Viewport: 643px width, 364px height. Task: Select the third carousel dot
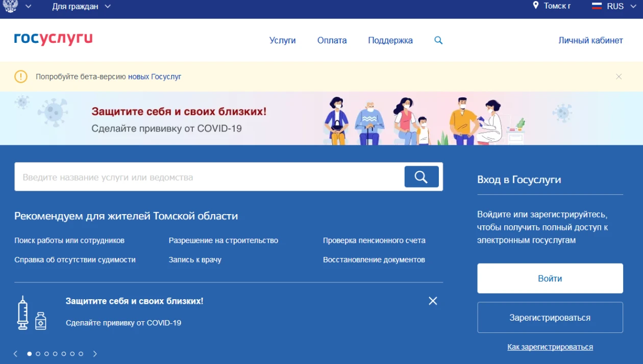pos(46,354)
